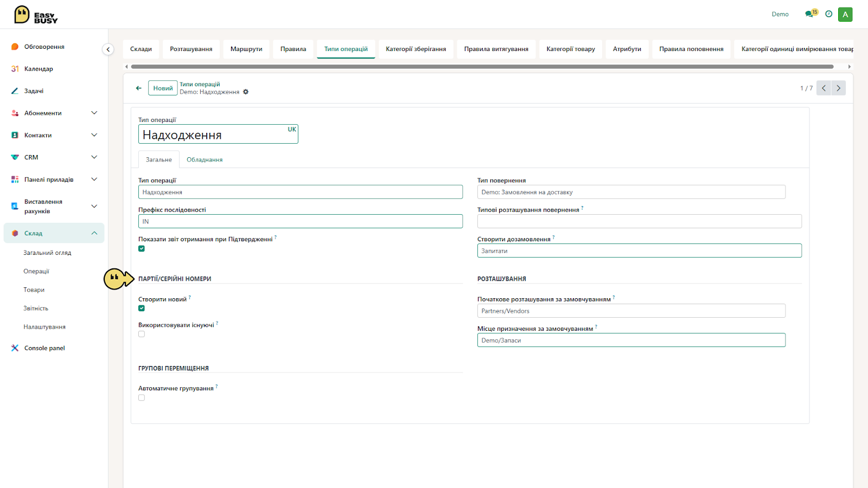
Task: Collapse the sidebar with the arrow button
Action: coord(108,49)
